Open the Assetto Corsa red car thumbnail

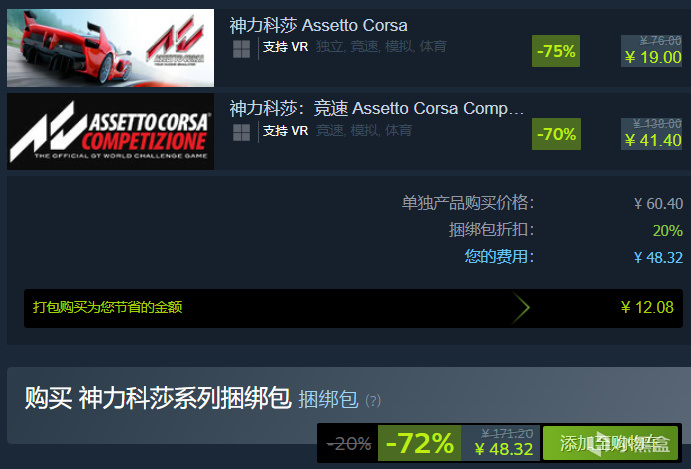pyautogui.click(x=110, y=48)
